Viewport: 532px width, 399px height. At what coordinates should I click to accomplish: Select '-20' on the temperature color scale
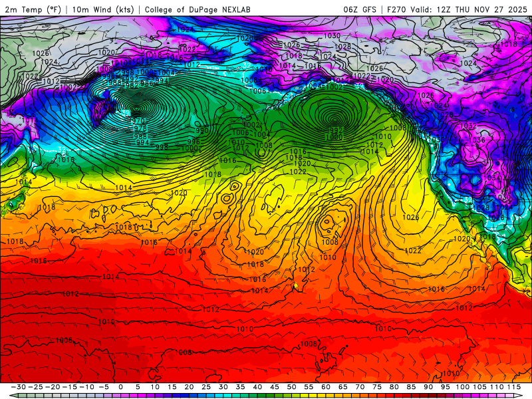[53, 387]
